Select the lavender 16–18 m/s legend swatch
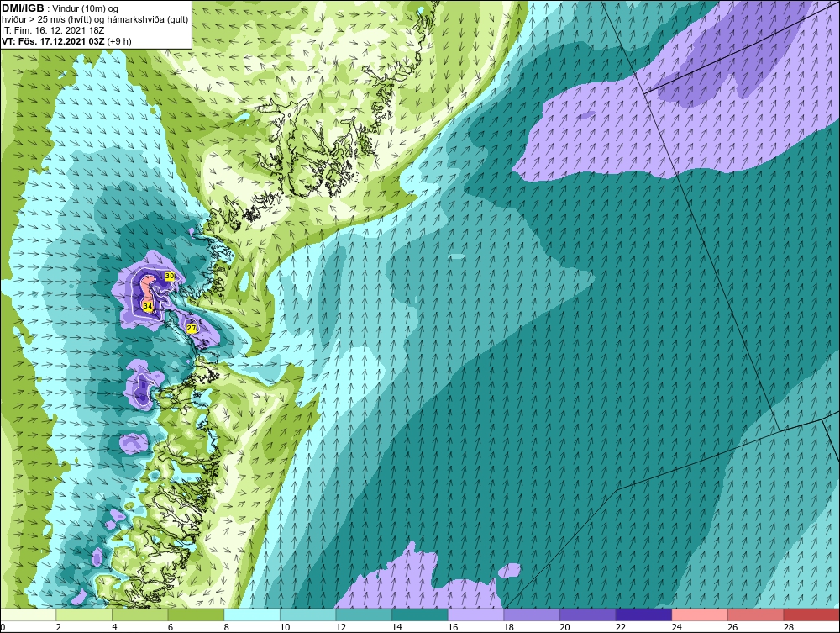 [x=475, y=615]
